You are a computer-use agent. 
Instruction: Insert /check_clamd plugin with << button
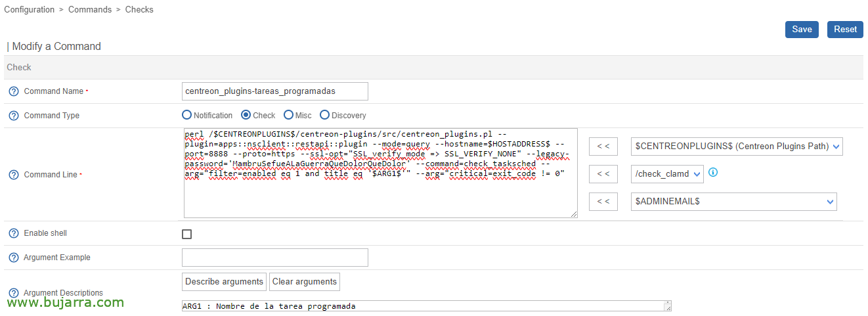[x=603, y=174]
